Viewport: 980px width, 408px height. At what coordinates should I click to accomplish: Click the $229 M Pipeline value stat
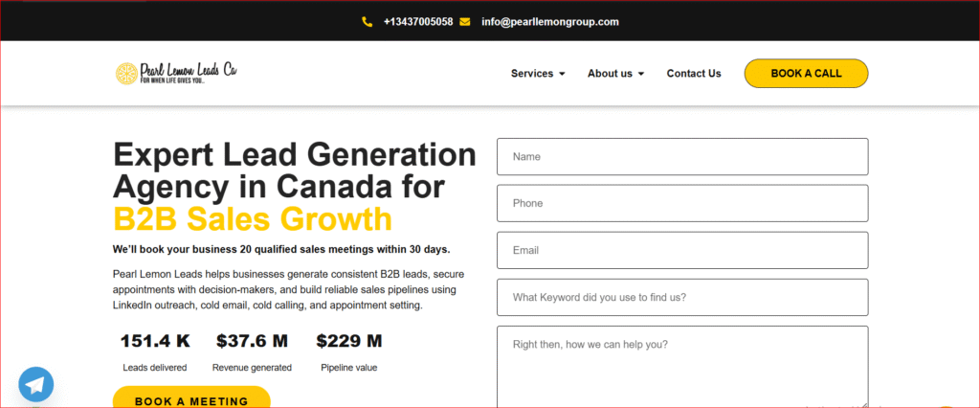click(x=349, y=351)
